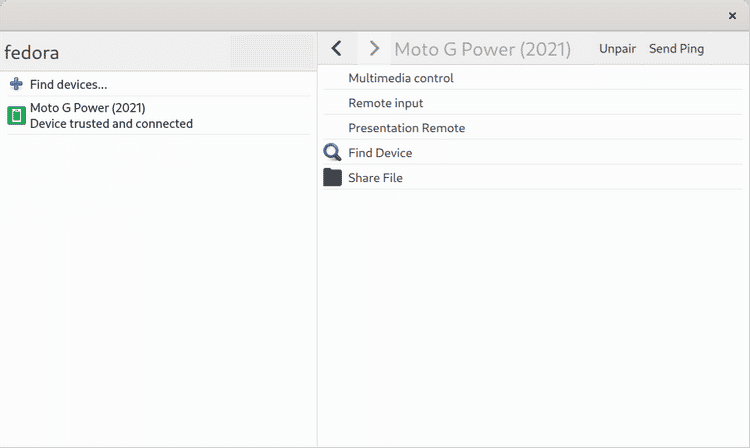Choose the Share File label
Screen dimensions: 750x448
[375, 178]
